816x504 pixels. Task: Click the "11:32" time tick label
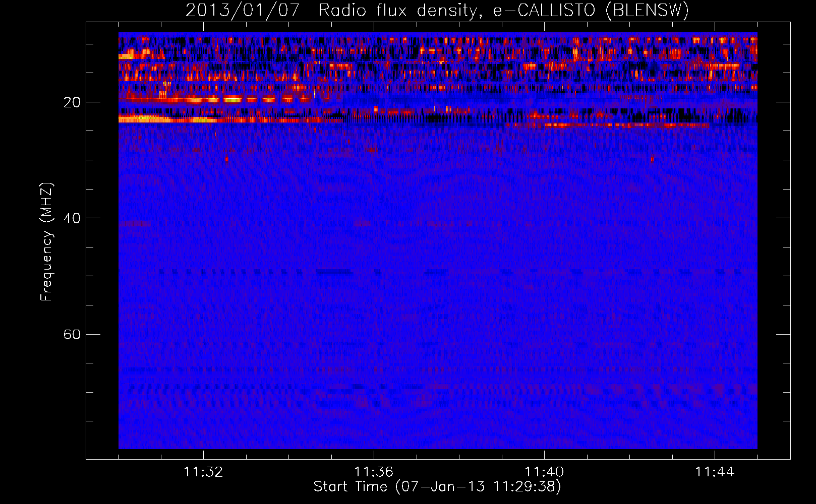click(x=203, y=472)
